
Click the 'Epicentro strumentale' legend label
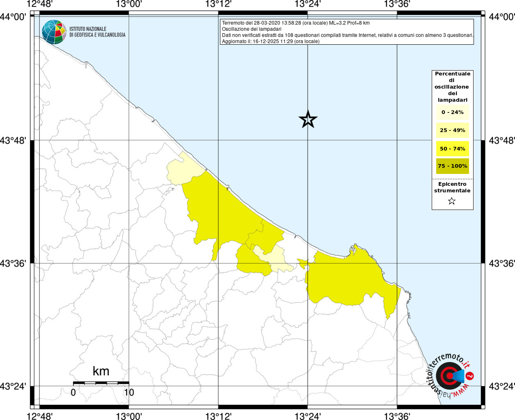[x=452, y=187]
